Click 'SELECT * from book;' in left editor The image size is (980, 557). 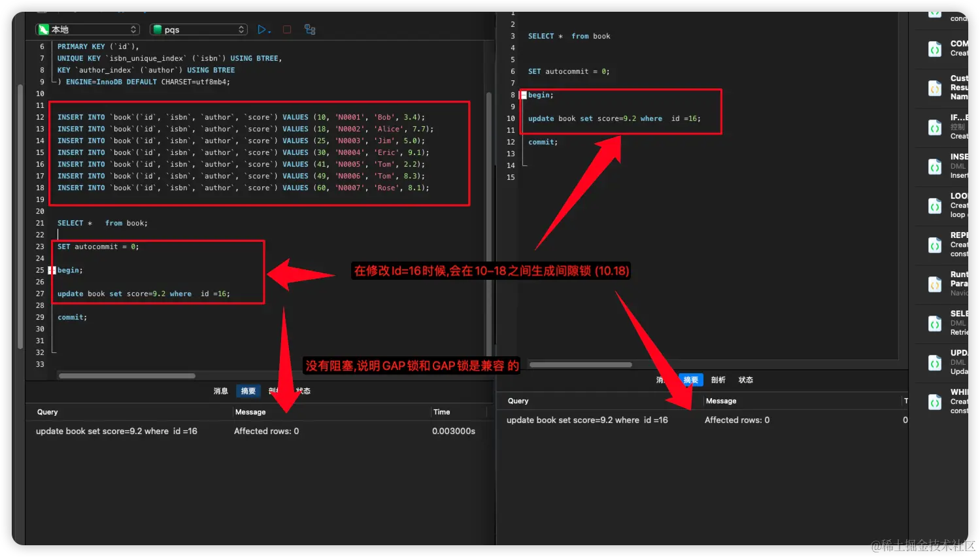[x=103, y=223]
